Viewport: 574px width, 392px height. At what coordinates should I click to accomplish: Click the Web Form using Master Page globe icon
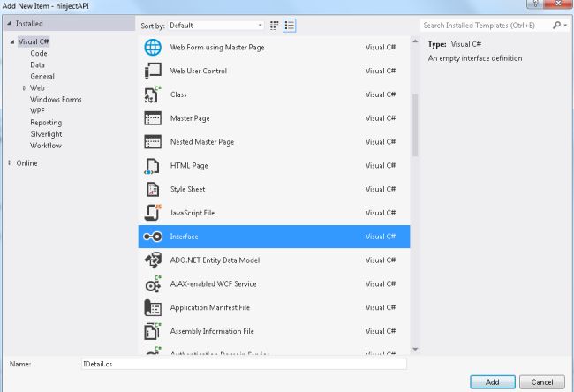click(x=153, y=47)
